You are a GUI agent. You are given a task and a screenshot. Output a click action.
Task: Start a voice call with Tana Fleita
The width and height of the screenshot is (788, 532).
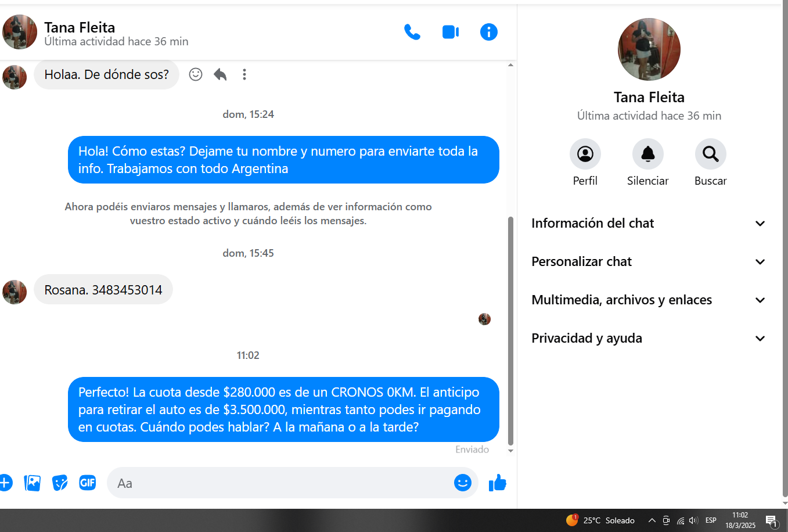(412, 32)
